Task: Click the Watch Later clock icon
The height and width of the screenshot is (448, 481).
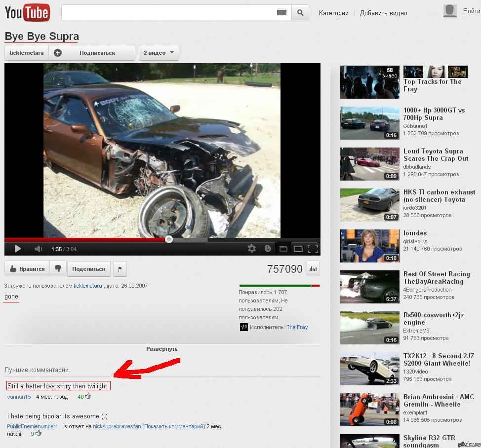Action: (267, 249)
